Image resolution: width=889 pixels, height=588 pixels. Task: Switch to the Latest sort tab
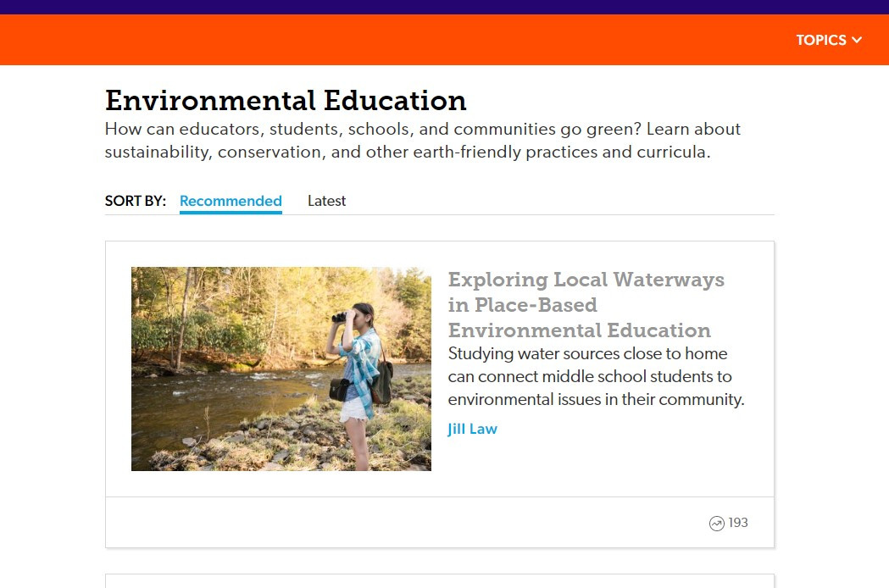(326, 201)
